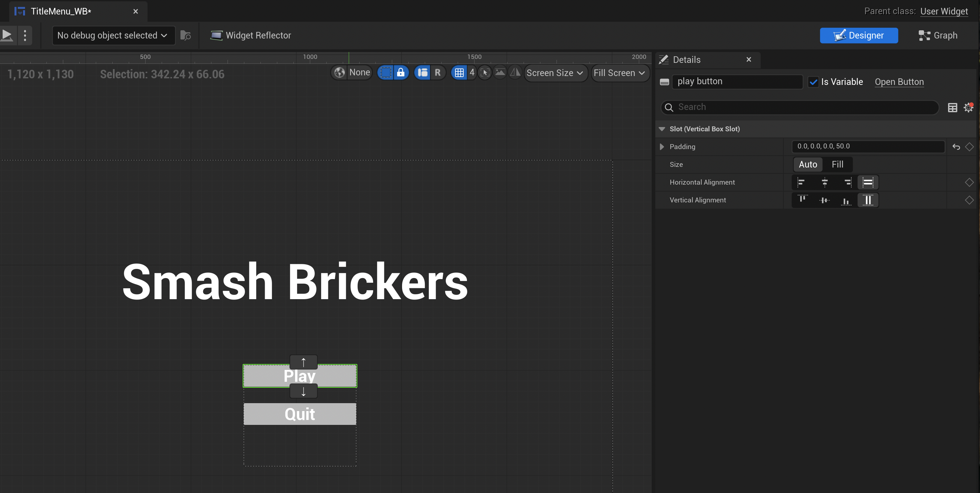
Task: Set vertical alignment to bottom
Action: (846, 200)
